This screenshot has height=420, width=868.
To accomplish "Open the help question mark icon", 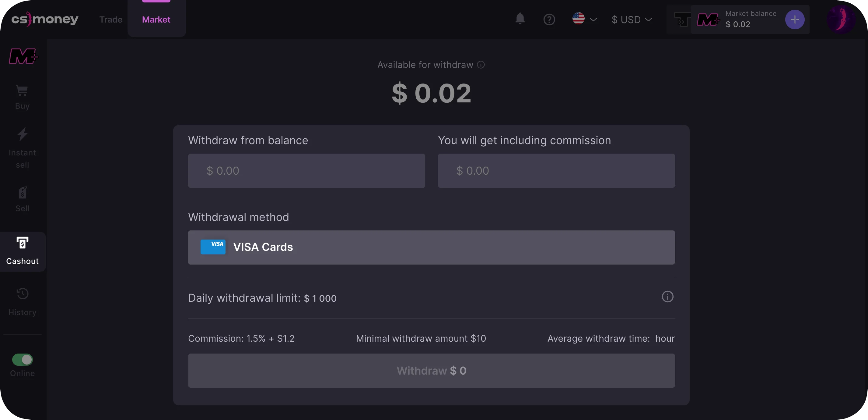I will pos(549,20).
